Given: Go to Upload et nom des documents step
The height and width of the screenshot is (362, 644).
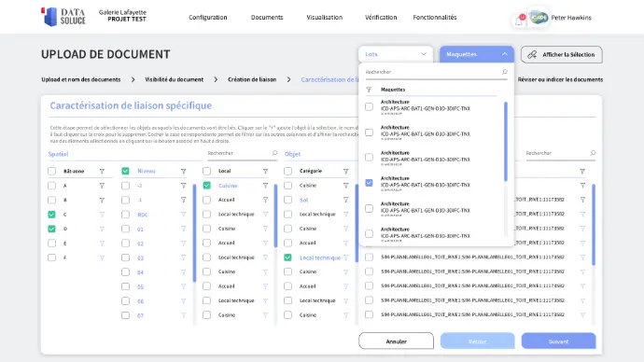Looking at the screenshot, I should click(81, 79).
